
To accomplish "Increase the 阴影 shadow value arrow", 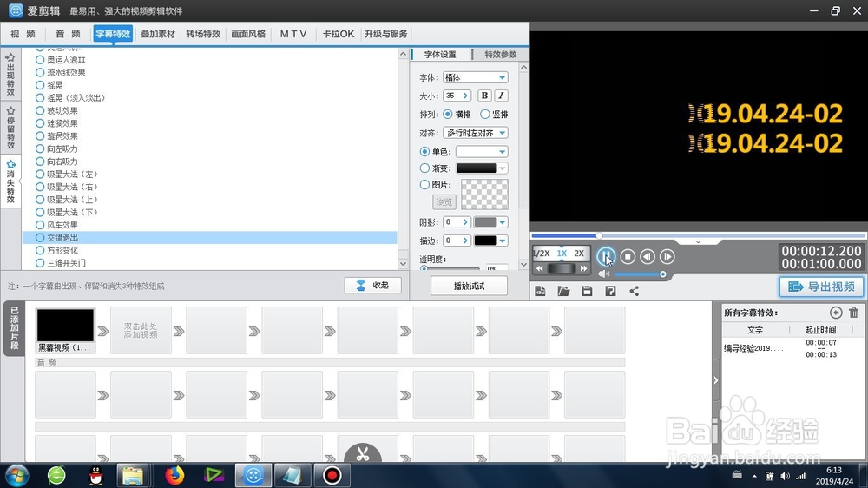I will (x=465, y=222).
